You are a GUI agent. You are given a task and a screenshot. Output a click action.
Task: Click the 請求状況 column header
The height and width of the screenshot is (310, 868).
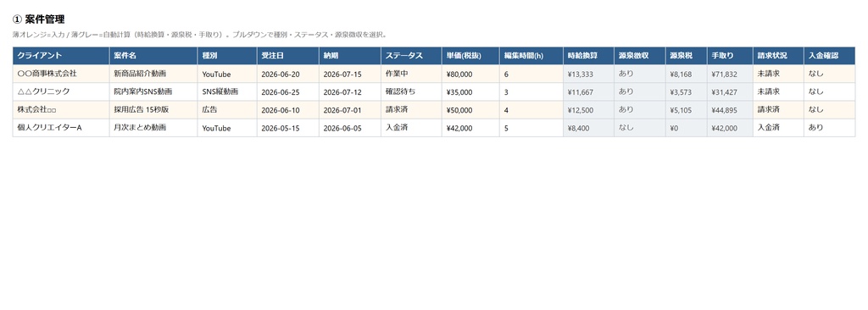pyautogui.click(x=778, y=56)
